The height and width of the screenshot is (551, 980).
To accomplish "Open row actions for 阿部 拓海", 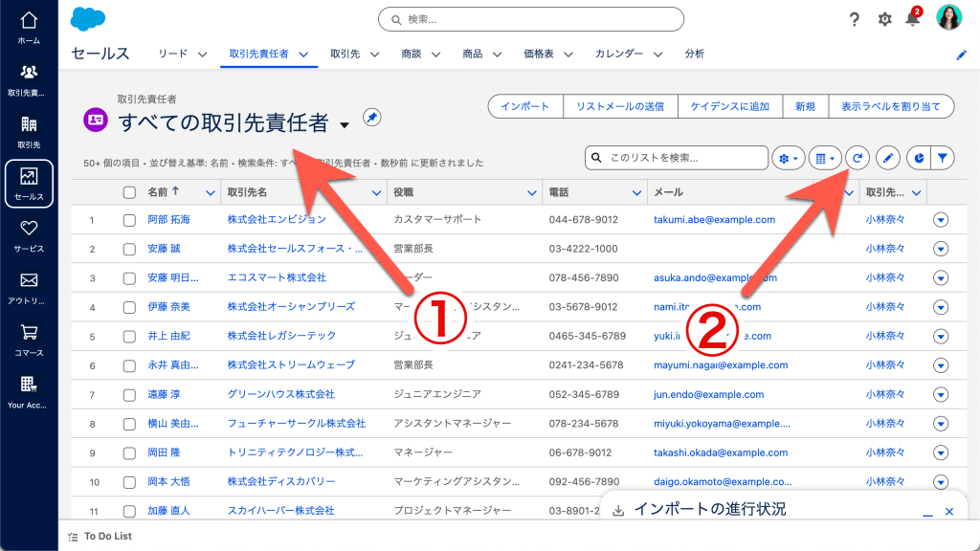I will tap(941, 220).
